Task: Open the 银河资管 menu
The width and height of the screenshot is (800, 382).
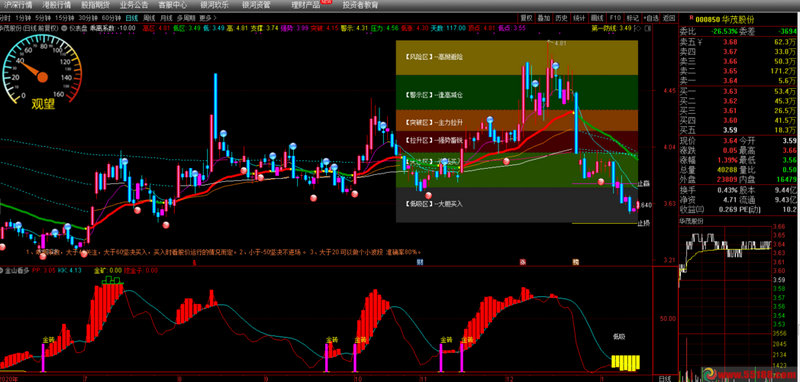Action: tap(257, 5)
